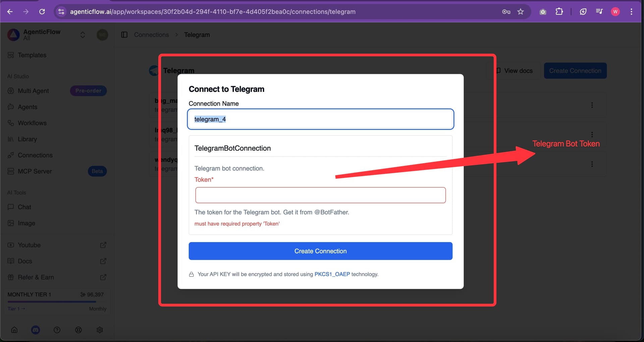Go back with the browser back arrow
644x342 pixels.
coord(10,12)
